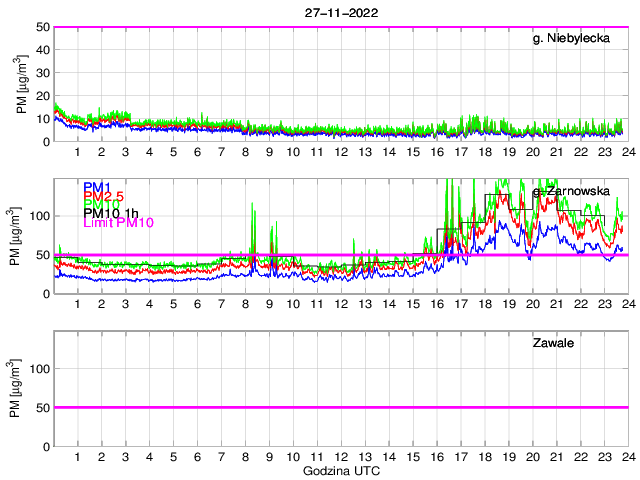This screenshot has width=640, height=480.
Task: Click the date title 27-11-2022
Action: (340, 12)
